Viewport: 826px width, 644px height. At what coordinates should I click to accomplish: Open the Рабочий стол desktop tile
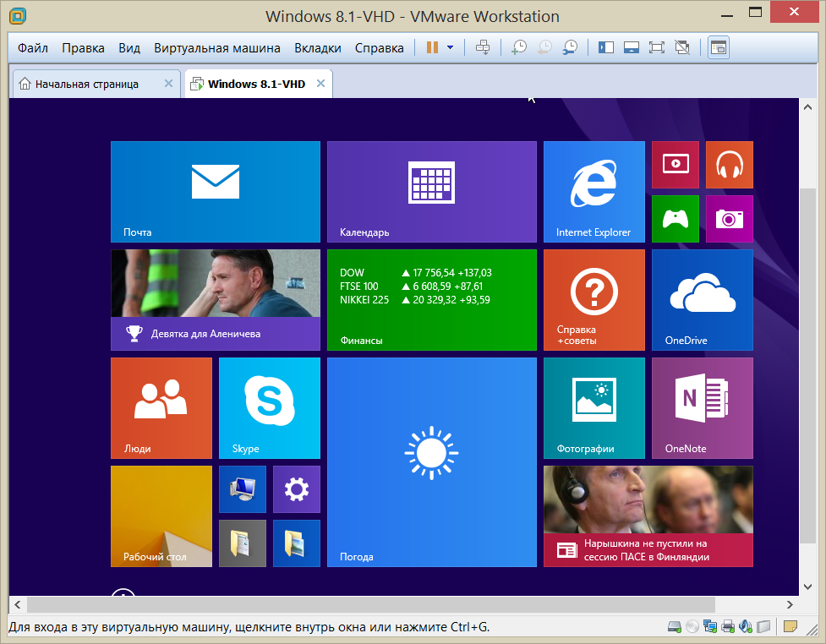[161, 516]
